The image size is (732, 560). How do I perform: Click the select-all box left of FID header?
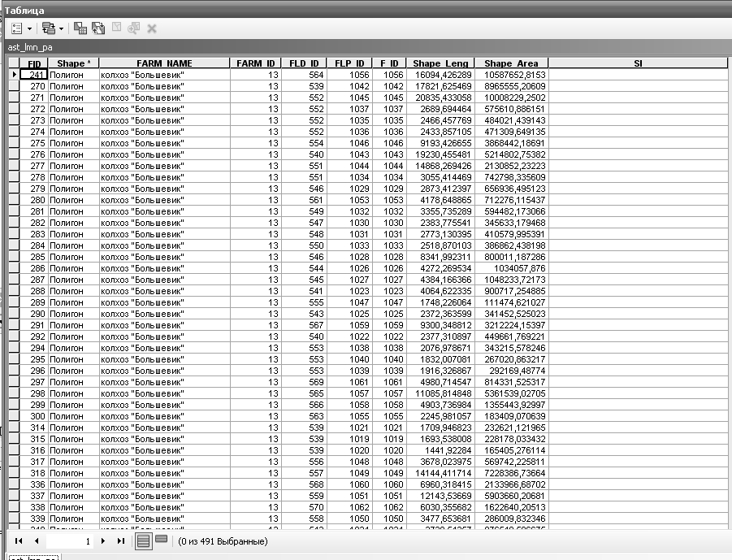point(14,63)
